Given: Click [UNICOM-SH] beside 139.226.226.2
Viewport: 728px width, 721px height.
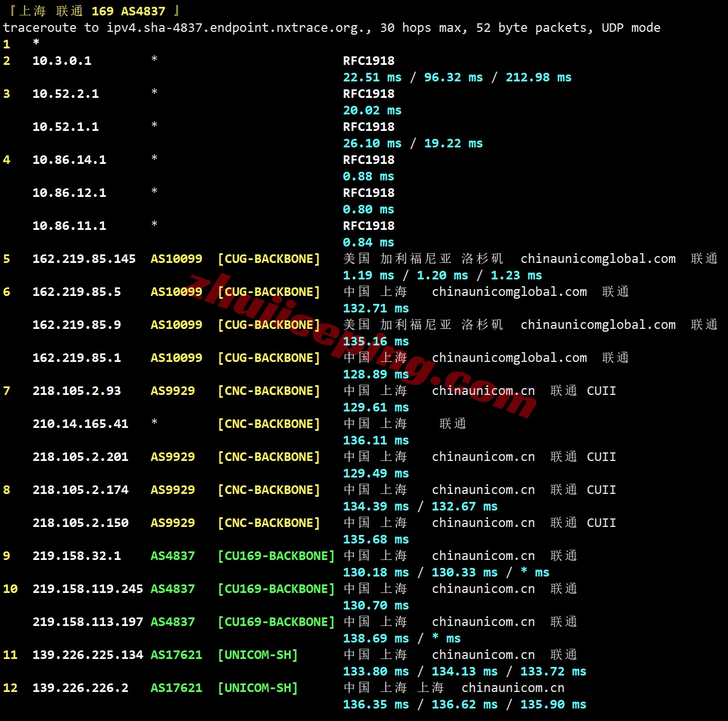Looking at the screenshot, I should [258, 688].
